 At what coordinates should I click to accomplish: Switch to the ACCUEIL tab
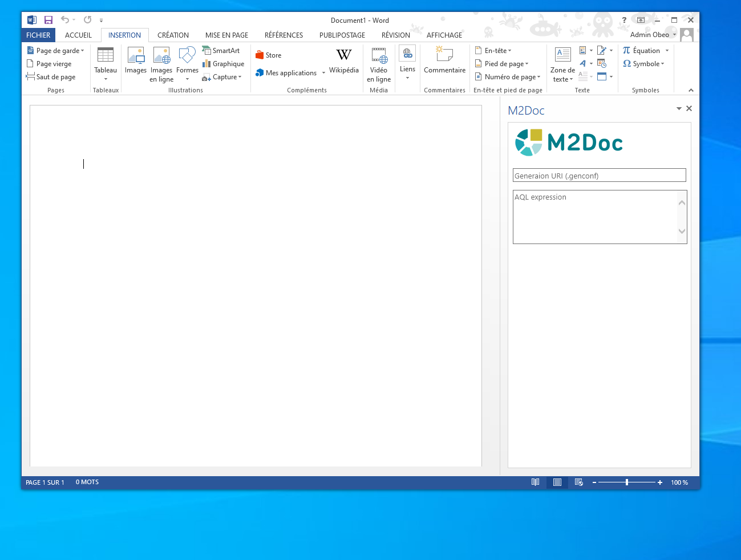click(x=78, y=35)
